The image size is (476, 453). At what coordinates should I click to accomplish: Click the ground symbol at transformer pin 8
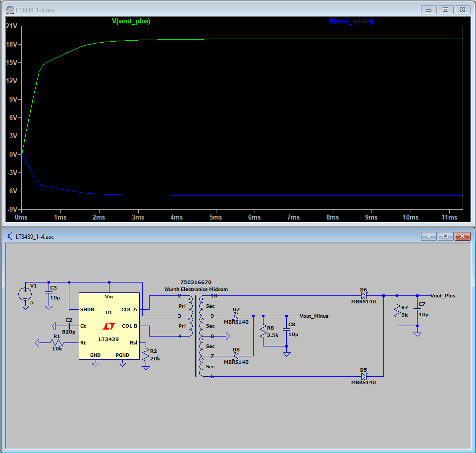click(x=228, y=336)
